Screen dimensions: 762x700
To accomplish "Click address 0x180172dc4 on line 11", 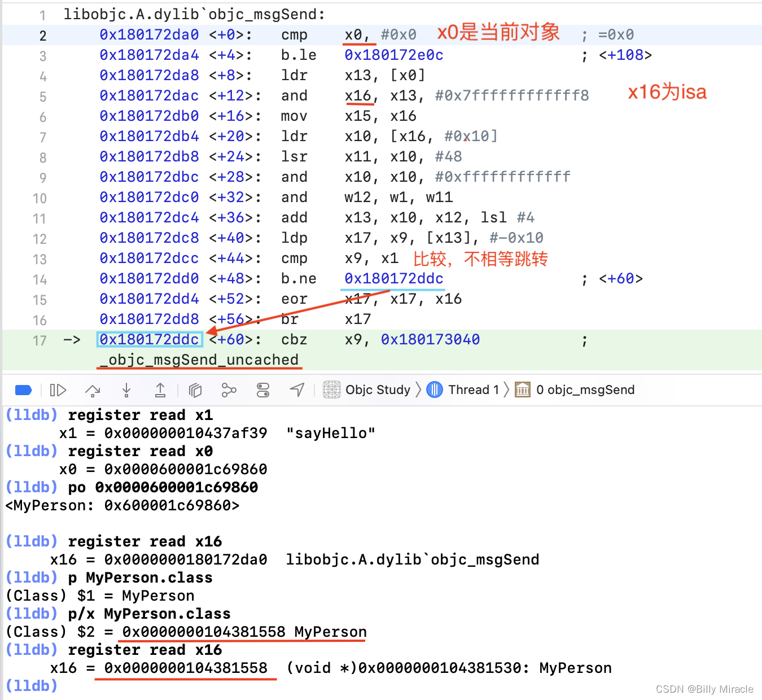I will [149, 218].
